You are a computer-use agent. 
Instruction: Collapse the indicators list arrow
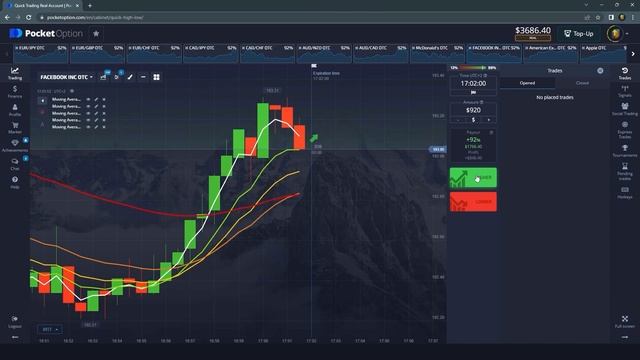[42, 100]
